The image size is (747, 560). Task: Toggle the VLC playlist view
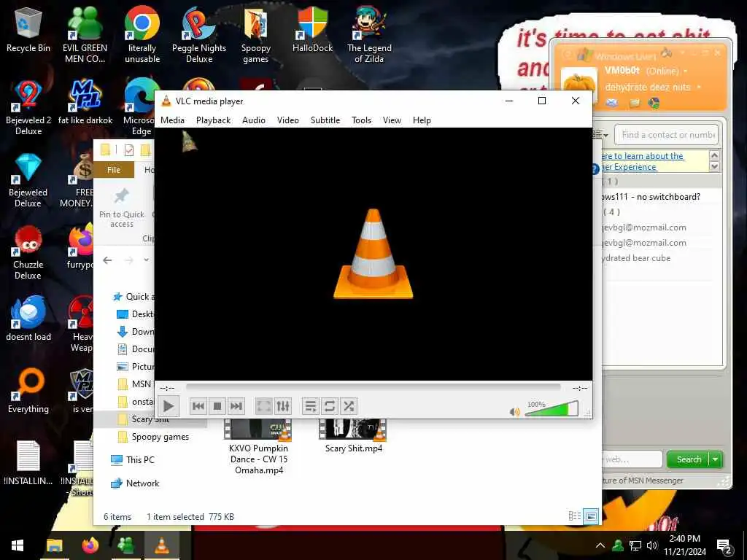[x=311, y=406]
